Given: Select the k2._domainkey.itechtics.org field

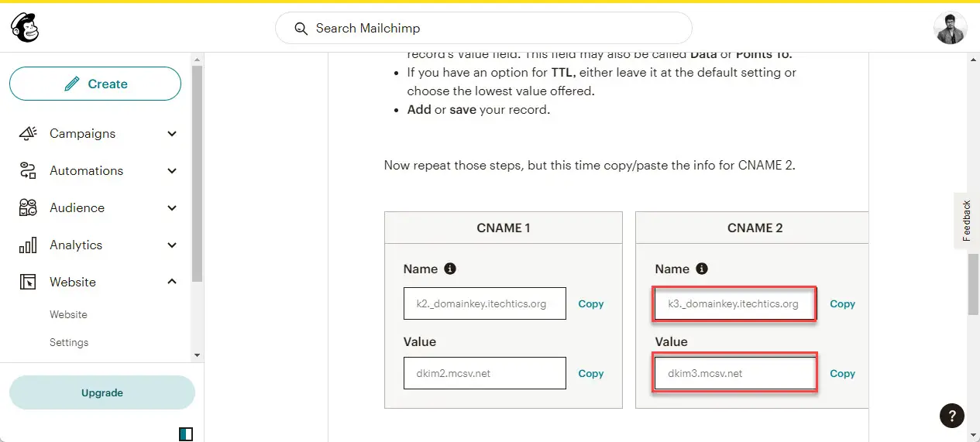Looking at the screenshot, I should coord(485,303).
